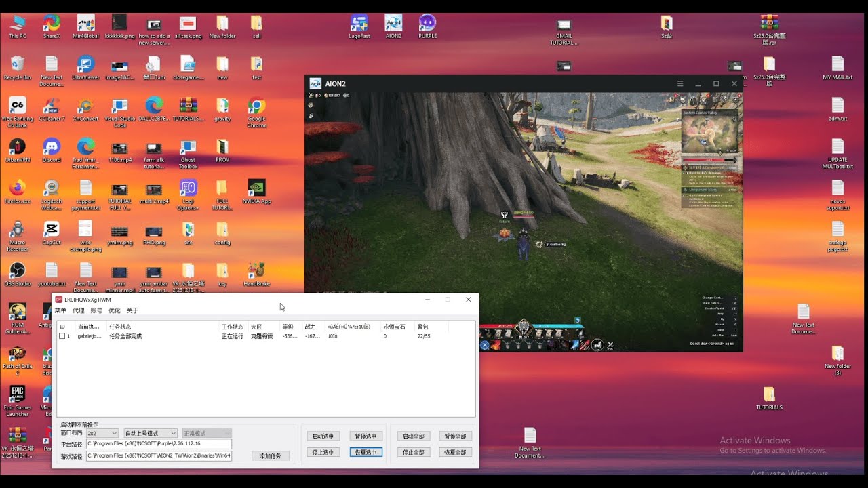868x488 pixels.
Task: Open the Recycle Bin icon
Action: point(18,68)
